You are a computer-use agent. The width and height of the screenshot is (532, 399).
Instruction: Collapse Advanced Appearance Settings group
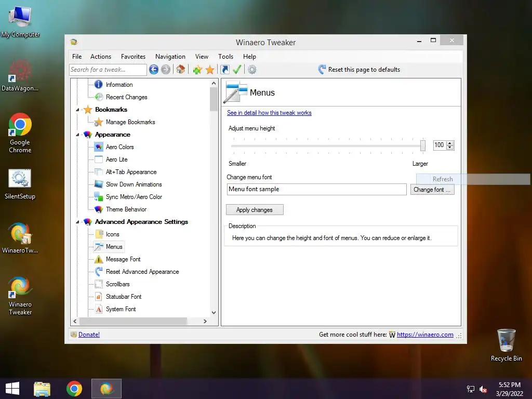[77, 222]
